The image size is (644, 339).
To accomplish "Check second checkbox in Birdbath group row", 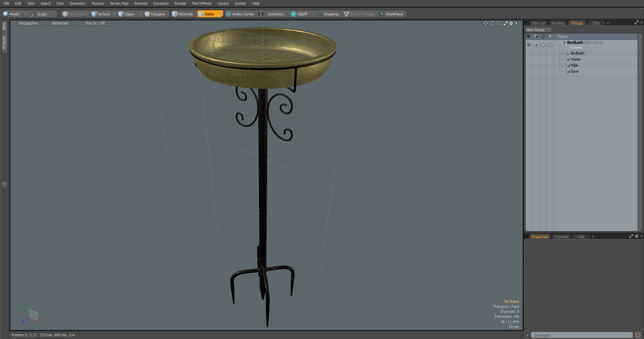I will click(x=550, y=45).
